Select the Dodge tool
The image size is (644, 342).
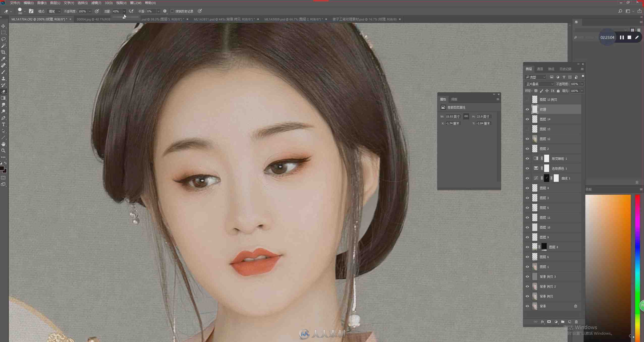pyautogui.click(x=3, y=111)
